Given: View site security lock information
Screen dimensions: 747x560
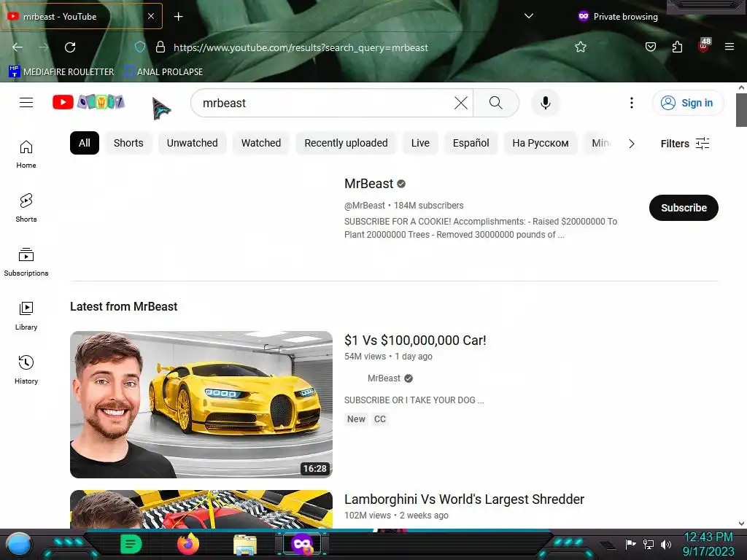Looking at the screenshot, I should 160,47.
